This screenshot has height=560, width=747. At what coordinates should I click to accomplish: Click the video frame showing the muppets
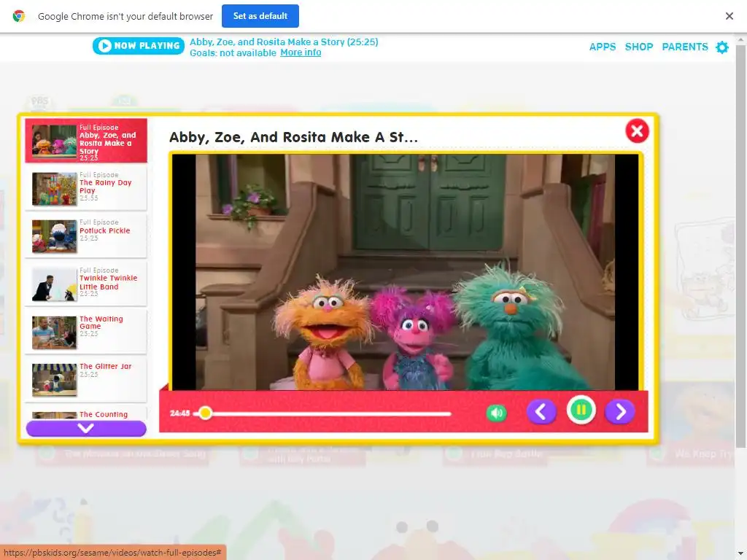tap(405, 272)
